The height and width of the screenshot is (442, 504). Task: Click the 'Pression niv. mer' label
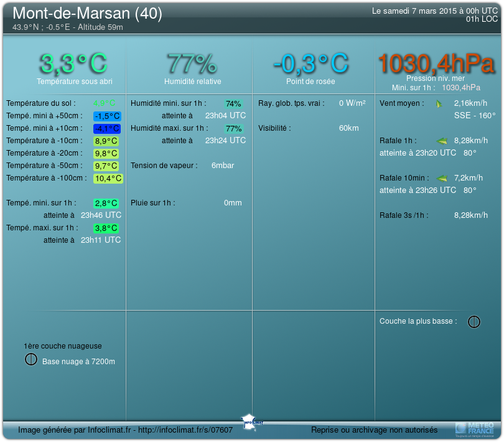(x=436, y=78)
